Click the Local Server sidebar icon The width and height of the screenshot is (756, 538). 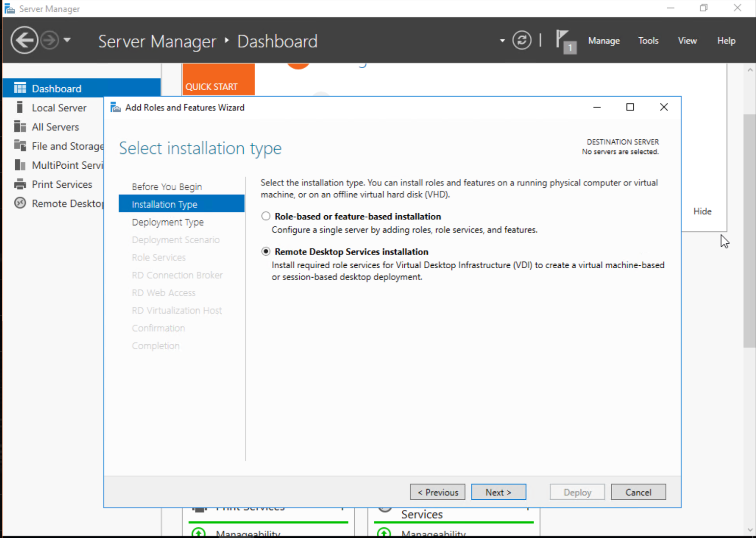20,107
